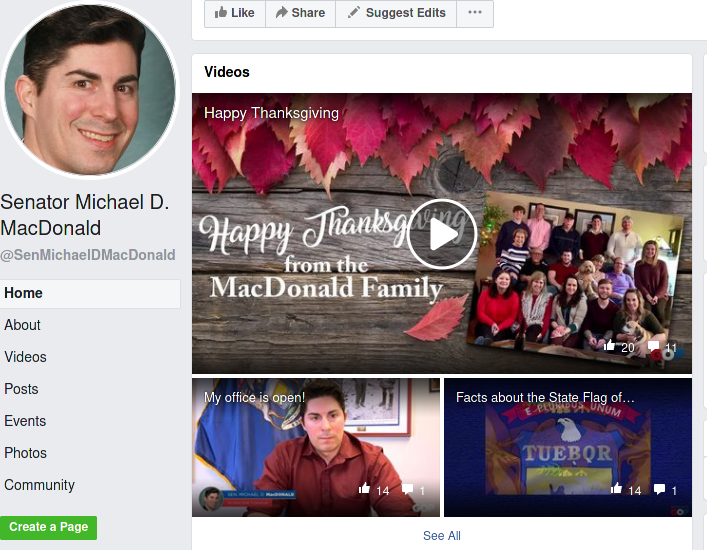707x550 pixels.
Task: Open the Photos section
Action: click(25, 453)
